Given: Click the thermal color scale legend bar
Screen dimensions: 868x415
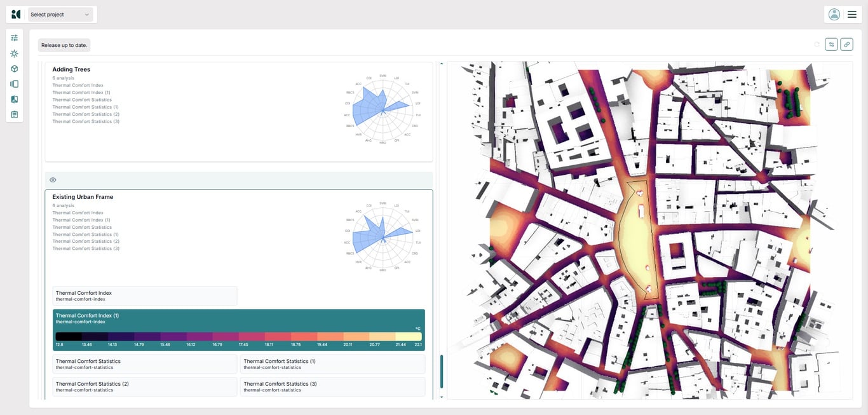Looking at the screenshot, I should (x=238, y=336).
